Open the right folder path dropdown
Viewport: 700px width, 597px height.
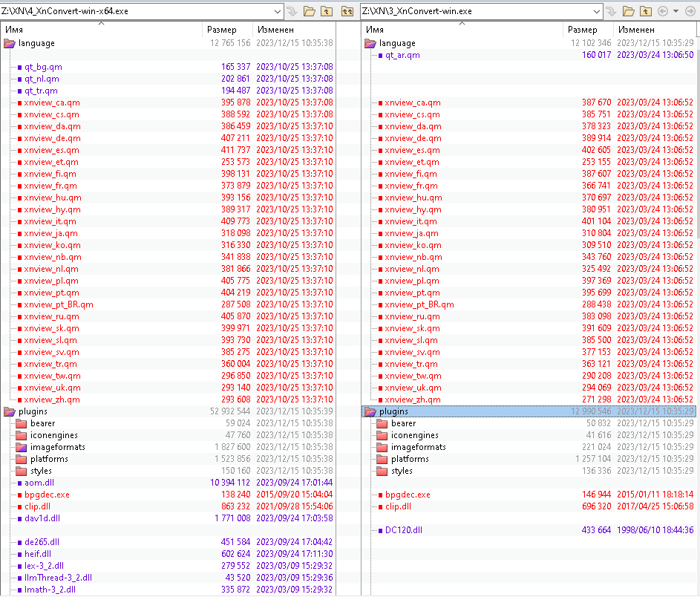coord(597,11)
